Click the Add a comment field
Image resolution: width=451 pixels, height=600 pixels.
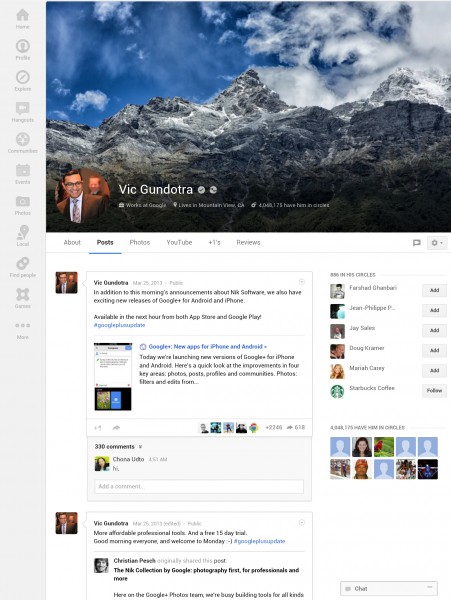pos(199,486)
